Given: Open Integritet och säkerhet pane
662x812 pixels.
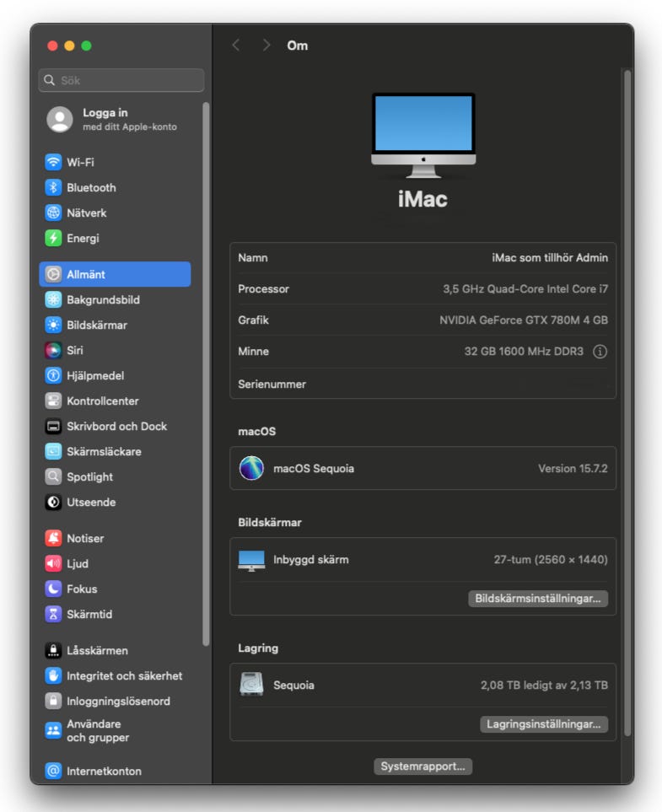Looking at the screenshot, I should pyautogui.click(x=124, y=675).
